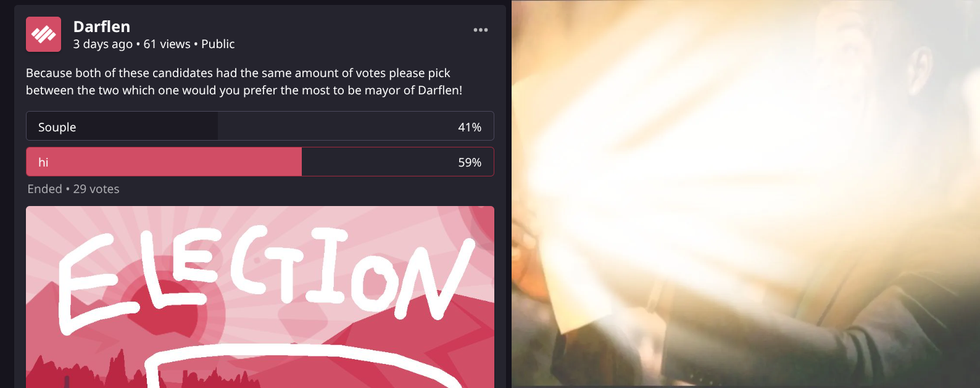Screen dimensions: 980x388
Task: Click the '61 views' counter
Action: (167, 44)
